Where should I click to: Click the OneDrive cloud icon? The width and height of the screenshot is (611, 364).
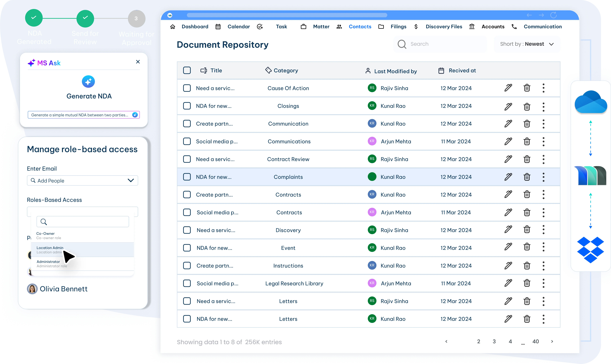[591, 102]
